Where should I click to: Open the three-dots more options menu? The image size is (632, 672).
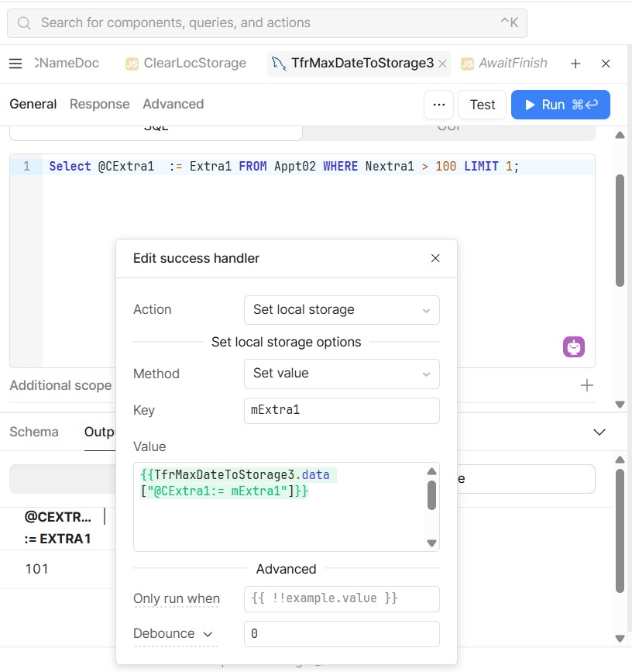pyautogui.click(x=438, y=105)
